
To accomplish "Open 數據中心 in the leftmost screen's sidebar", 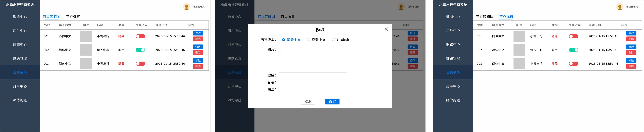I will pyautogui.click(x=20, y=17).
